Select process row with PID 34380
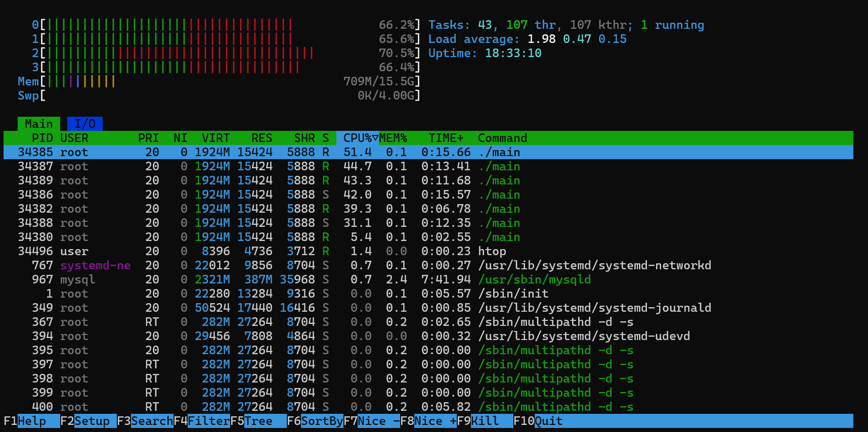Image resolution: width=868 pixels, height=432 pixels. 428,237
